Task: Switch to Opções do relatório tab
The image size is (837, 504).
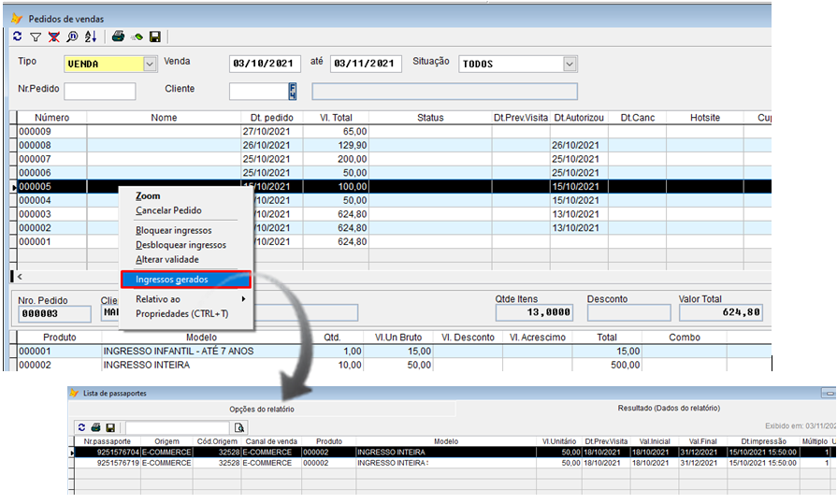Action: (x=262, y=410)
